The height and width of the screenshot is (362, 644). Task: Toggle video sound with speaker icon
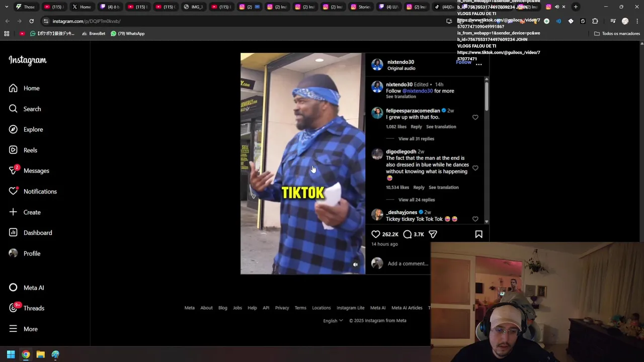pyautogui.click(x=355, y=264)
